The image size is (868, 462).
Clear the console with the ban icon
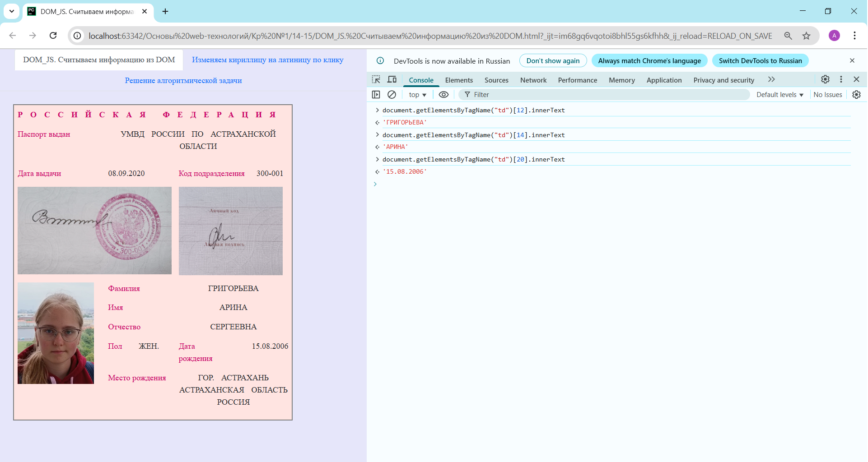392,95
